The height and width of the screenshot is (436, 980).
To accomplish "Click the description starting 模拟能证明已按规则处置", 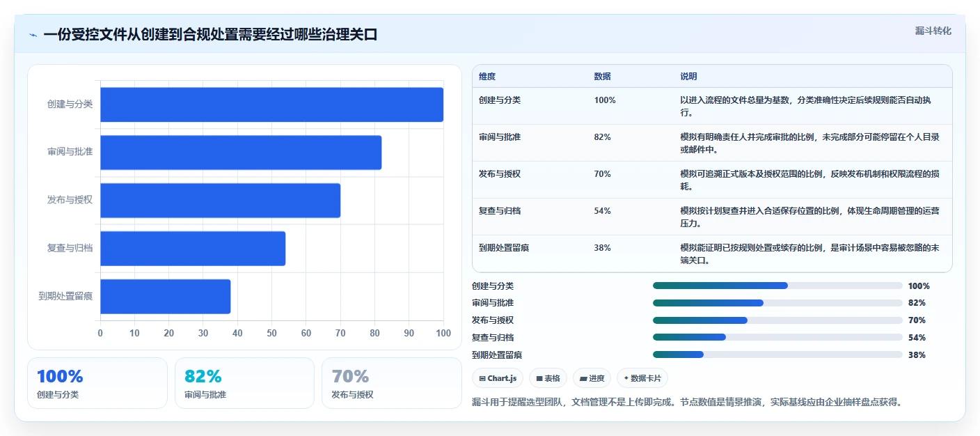I will pyautogui.click(x=809, y=254).
